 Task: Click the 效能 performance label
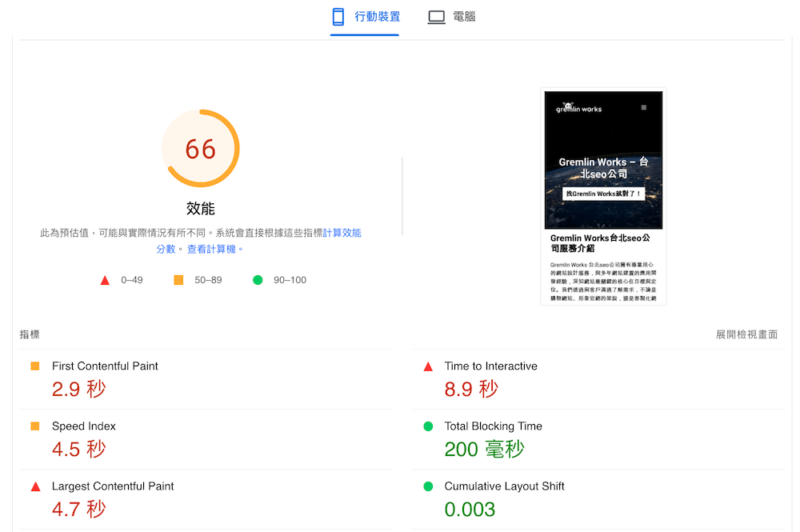[201, 209]
